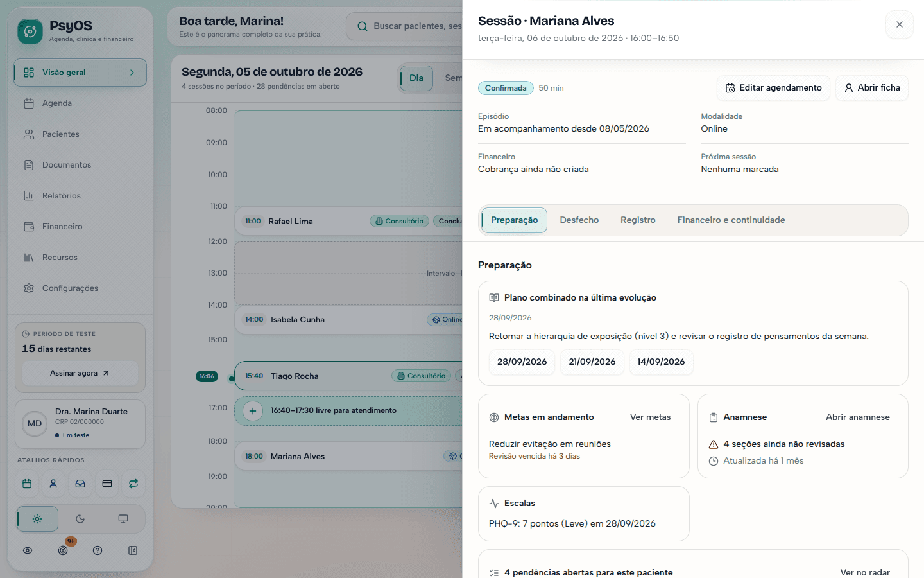Switch to light theme
This screenshot has height=578, width=924.
37,519
